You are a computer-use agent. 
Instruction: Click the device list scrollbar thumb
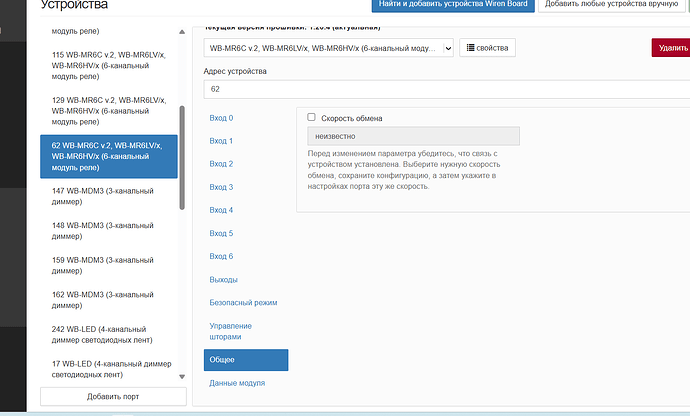coord(182,158)
